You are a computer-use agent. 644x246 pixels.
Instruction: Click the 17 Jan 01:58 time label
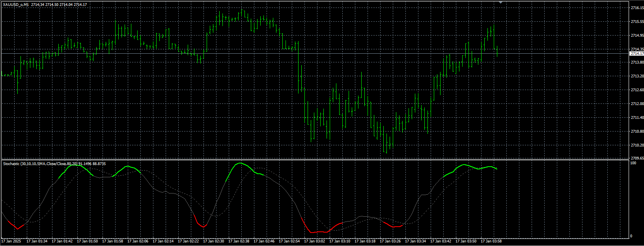(x=112, y=241)
